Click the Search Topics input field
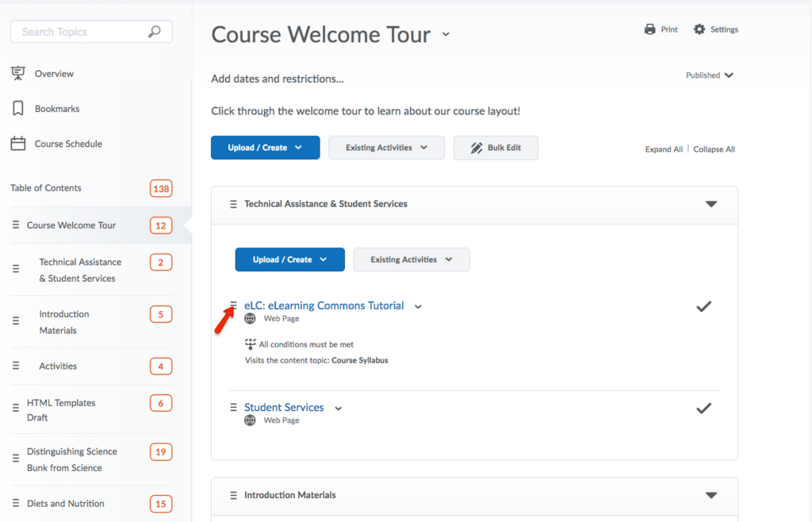The width and height of the screenshot is (812, 522). pyautogui.click(x=79, y=32)
